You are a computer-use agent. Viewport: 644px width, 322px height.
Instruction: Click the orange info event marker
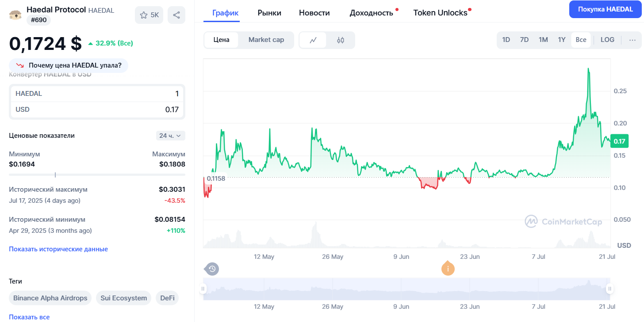tap(448, 268)
